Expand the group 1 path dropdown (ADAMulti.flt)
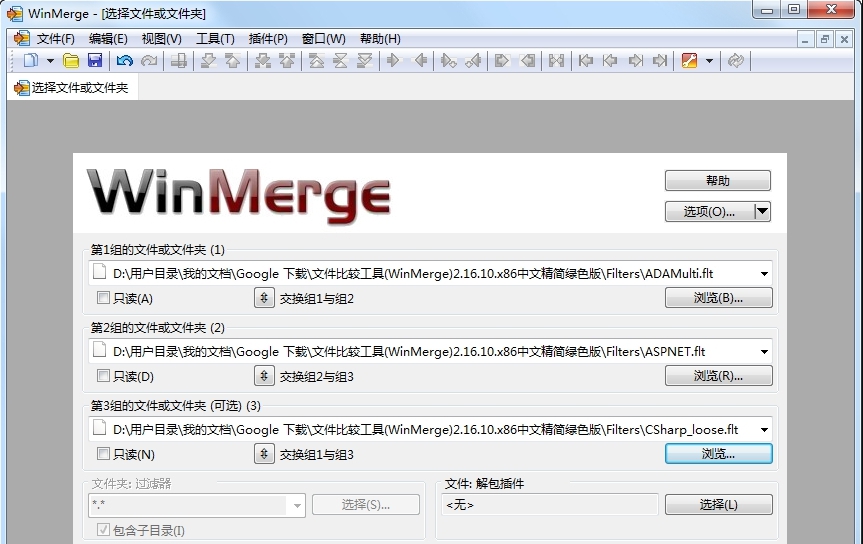Screen dimensions: 863x544 point(764,274)
